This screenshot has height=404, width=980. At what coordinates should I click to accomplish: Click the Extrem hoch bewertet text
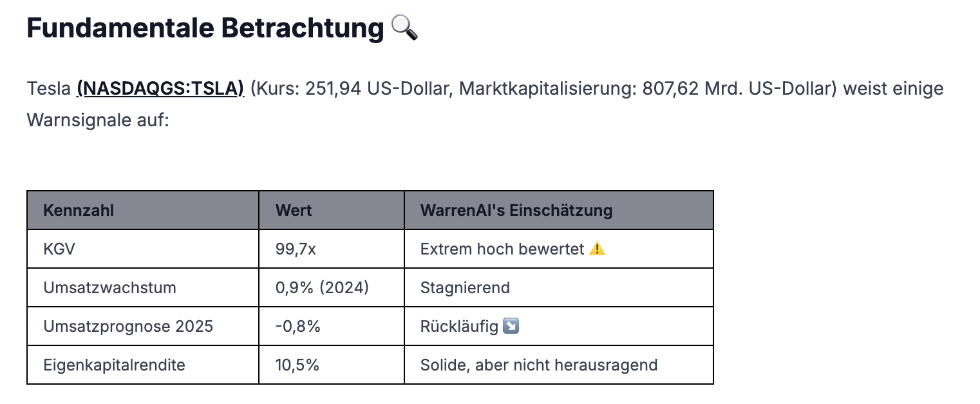coord(502,249)
